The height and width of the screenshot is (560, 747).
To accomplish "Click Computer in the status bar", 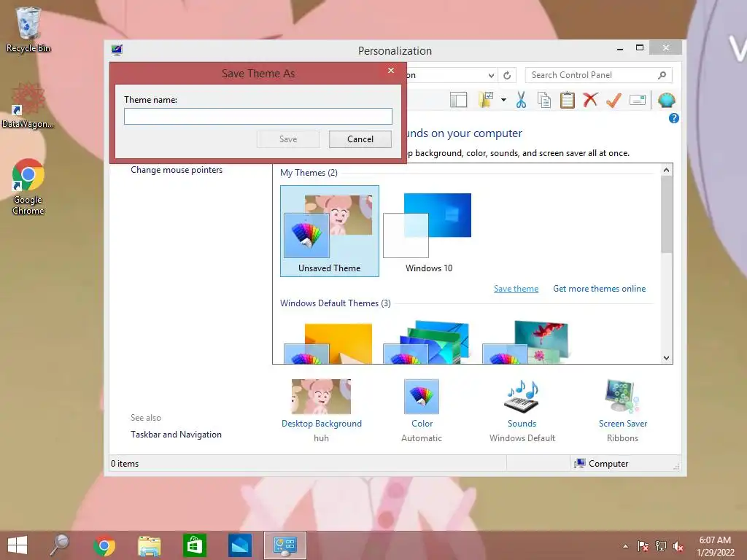I will pyautogui.click(x=601, y=463).
